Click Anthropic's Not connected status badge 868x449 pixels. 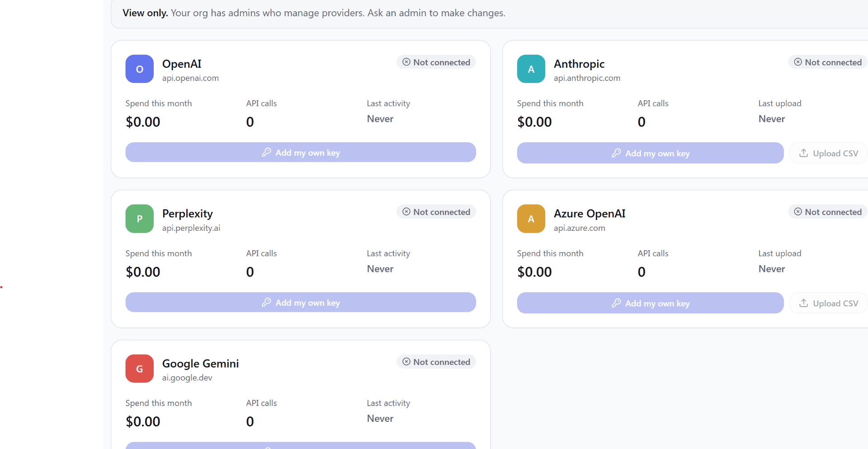(x=828, y=62)
